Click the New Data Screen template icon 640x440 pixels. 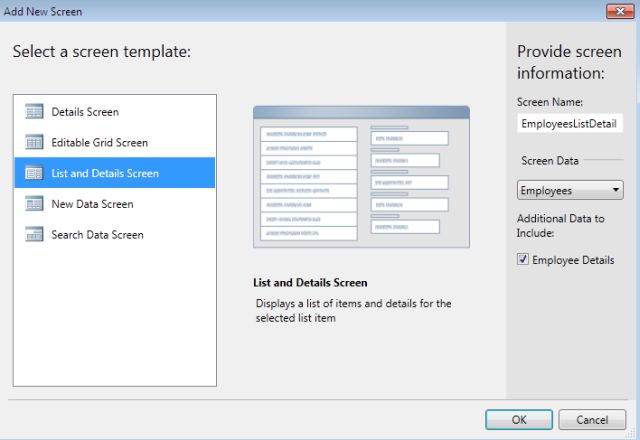point(34,203)
